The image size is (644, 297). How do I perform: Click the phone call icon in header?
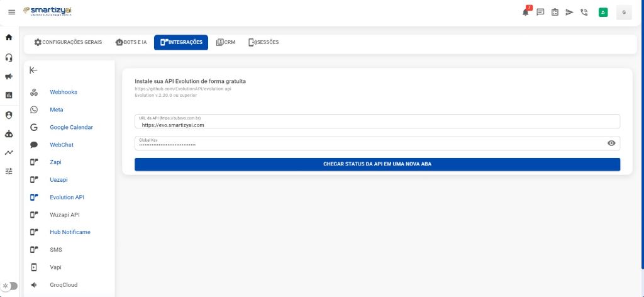(584, 13)
